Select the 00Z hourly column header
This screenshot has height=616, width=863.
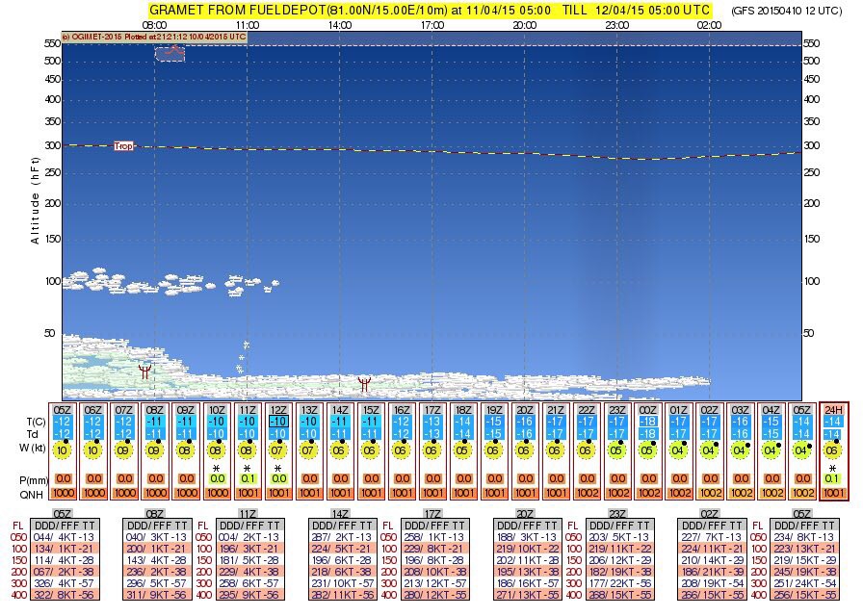(x=647, y=409)
